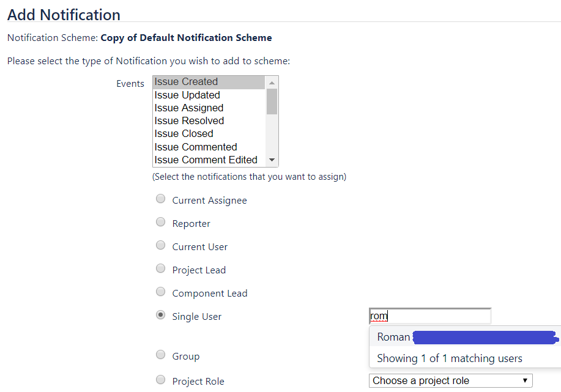Select Issue Resolved event

209,121
